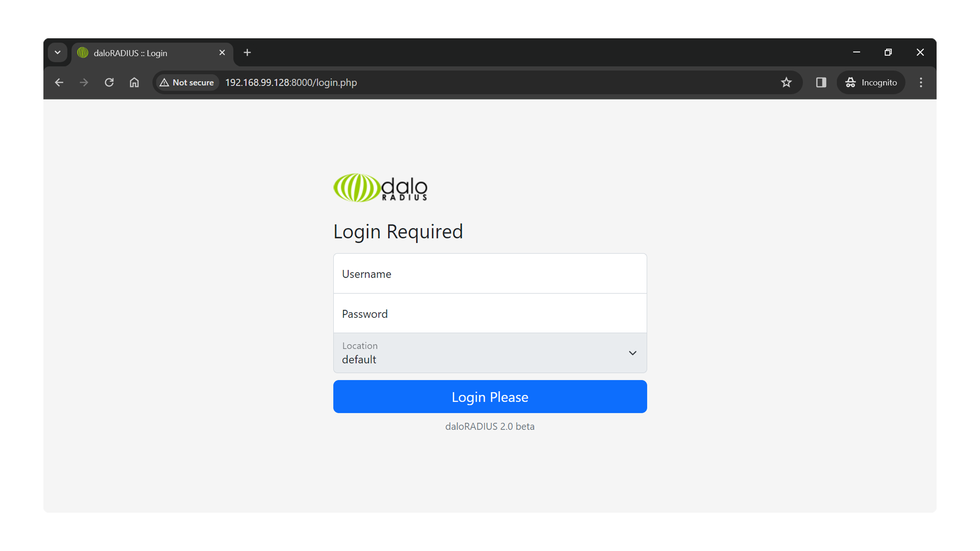
Task: Close the daloRADIUS Login tab
Action: (x=222, y=53)
